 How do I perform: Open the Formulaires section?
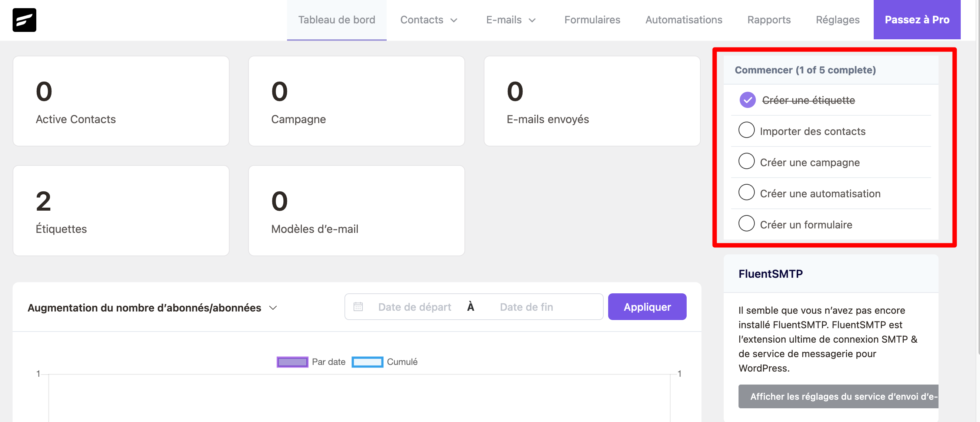[592, 20]
